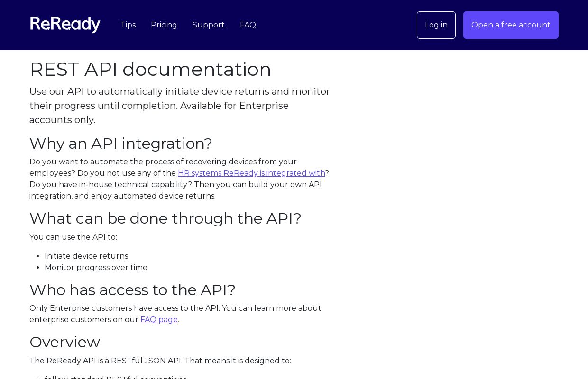Click Open a free account button
Screen dimensions: 588x379
pos(511,25)
